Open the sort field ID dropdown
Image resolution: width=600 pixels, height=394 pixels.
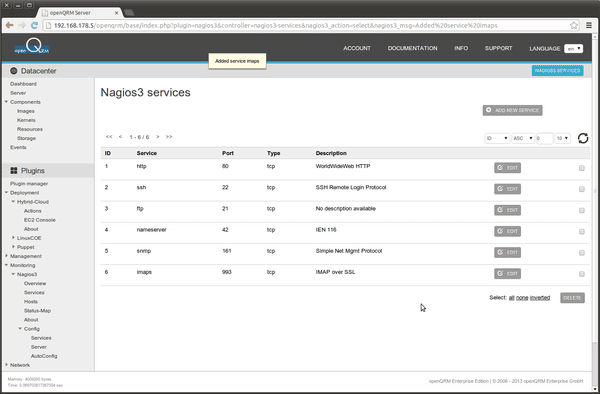click(497, 138)
